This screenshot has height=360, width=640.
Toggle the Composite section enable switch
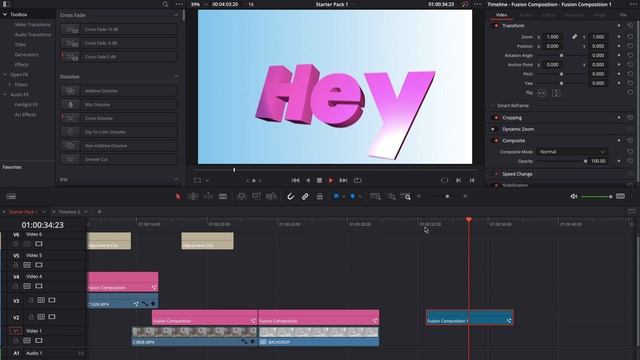(496, 140)
